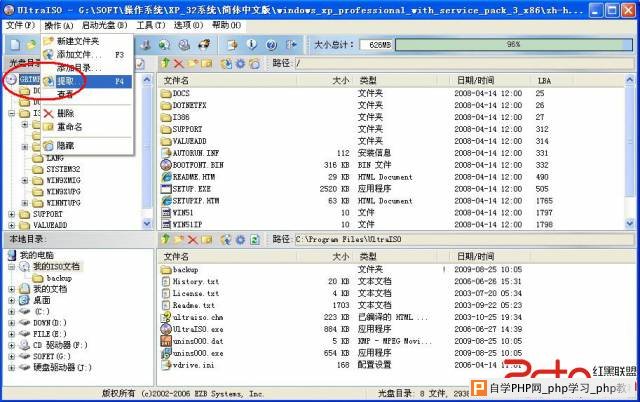Click the red X delete icon in ISO pane toolbar
640x402 pixels.
coord(179,63)
